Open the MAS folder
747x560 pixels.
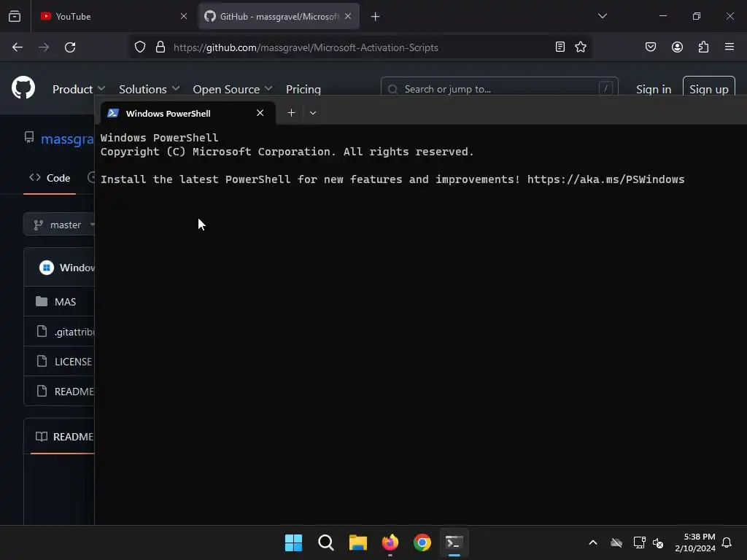tap(65, 302)
